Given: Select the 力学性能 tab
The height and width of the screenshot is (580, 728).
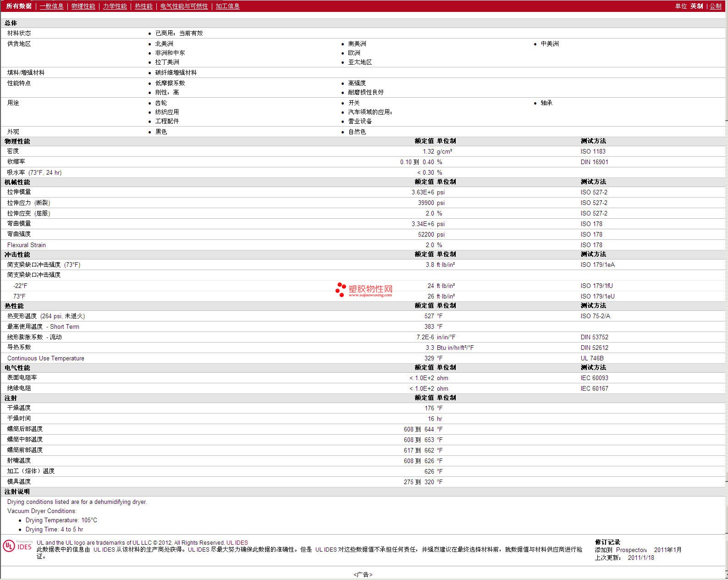Looking at the screenshot, I should [x=115, y=6].
